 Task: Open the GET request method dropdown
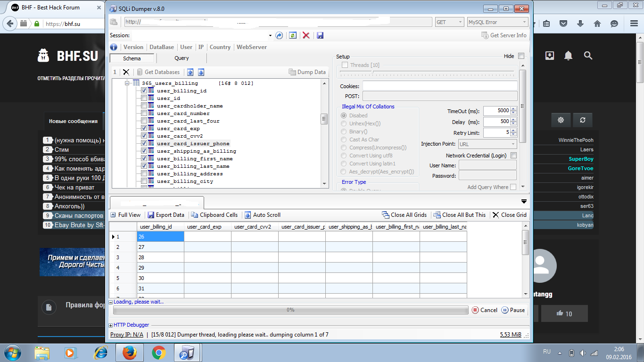click(450, 22)
